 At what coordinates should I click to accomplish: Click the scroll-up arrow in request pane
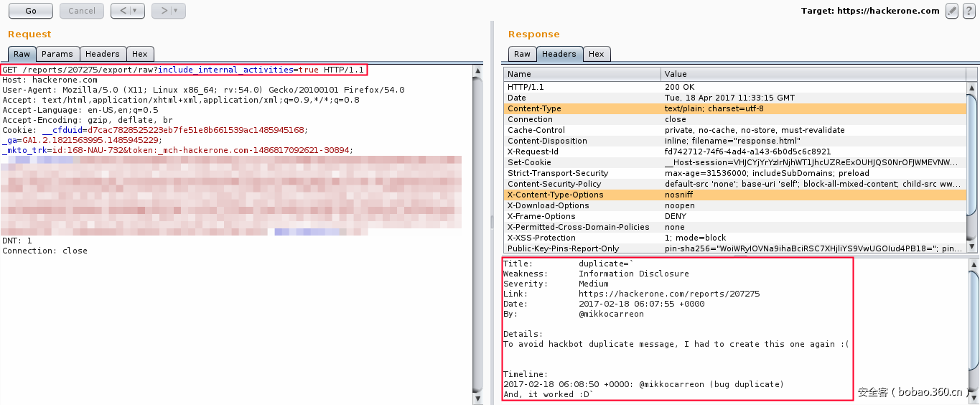pos(477,70)
